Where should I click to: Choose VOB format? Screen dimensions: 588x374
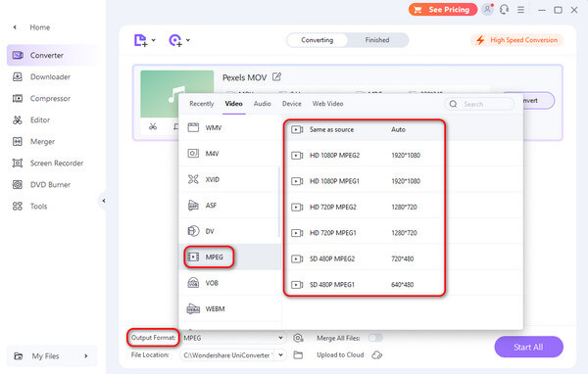coord(229,283)
